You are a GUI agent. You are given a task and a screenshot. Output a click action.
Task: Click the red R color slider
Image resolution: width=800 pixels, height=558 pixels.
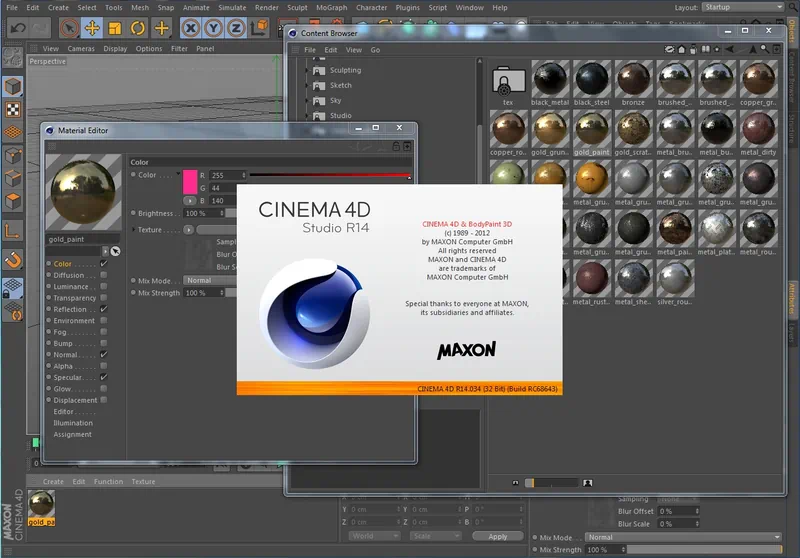(x=330, y=175)
